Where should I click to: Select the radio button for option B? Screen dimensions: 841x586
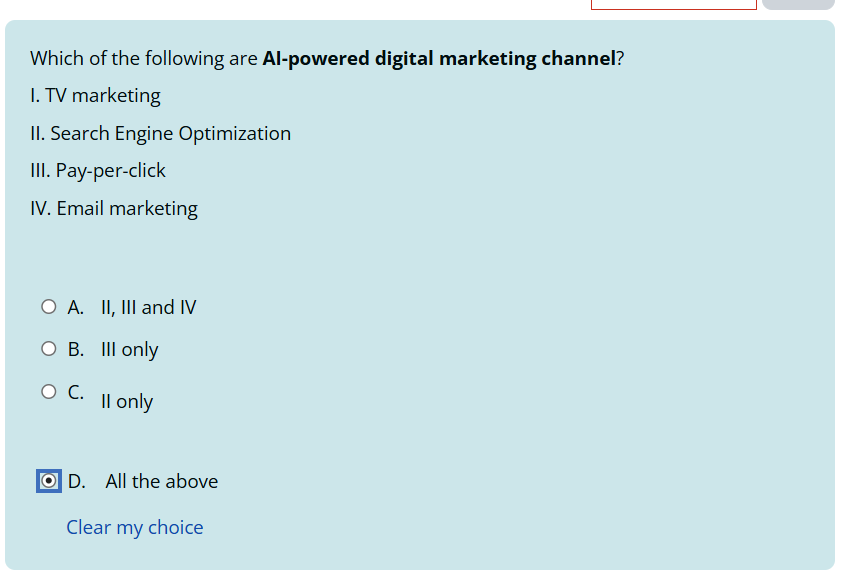click(49, 350)
